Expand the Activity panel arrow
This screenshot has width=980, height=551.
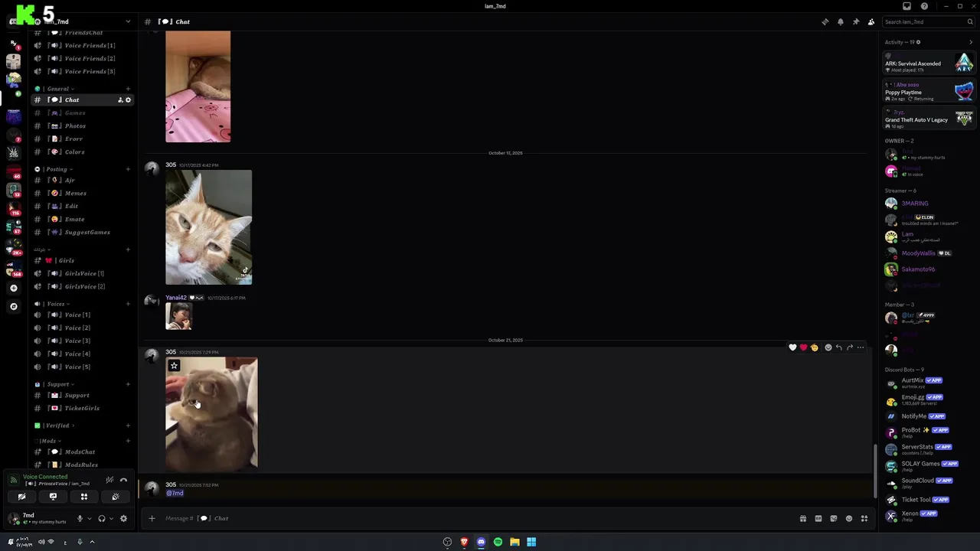[x=971, y=42]
